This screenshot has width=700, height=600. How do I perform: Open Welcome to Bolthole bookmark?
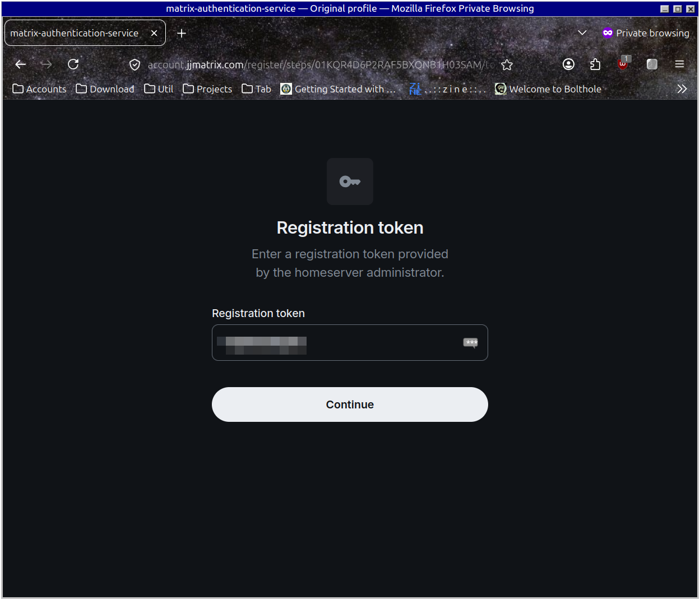point(548,89)
